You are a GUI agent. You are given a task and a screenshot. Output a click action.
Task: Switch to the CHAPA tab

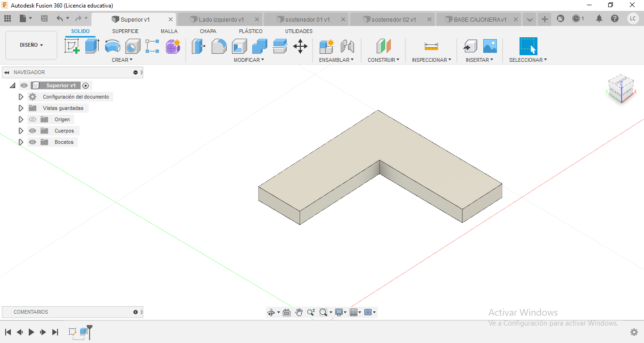[208, 31]
